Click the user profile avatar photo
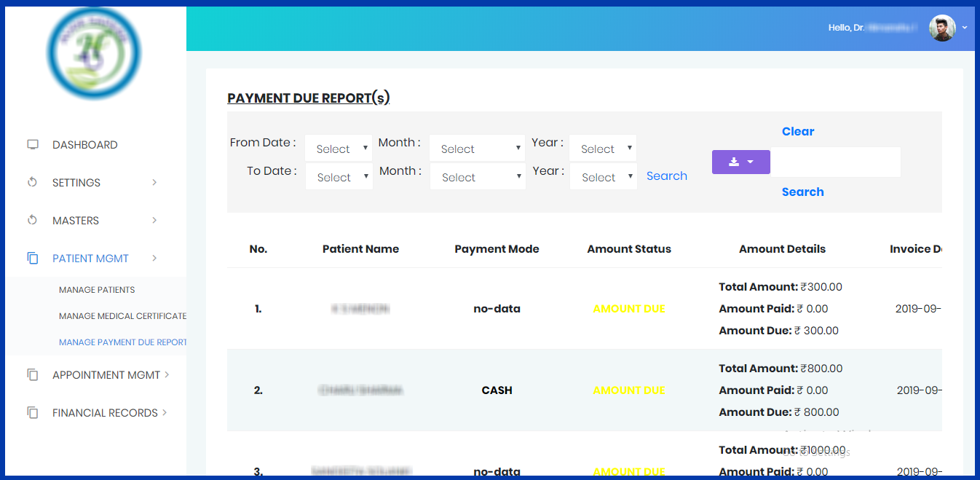This screenshot has height=480, width=980. [942, 28]
